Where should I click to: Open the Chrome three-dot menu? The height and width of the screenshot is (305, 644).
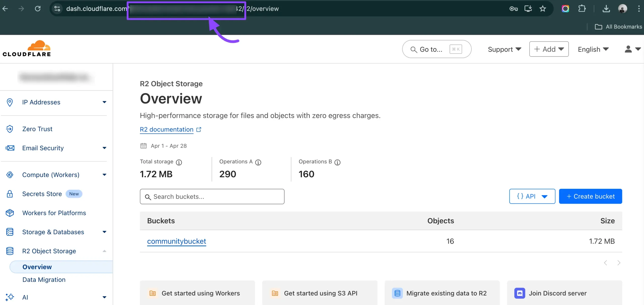click(639, 9)
